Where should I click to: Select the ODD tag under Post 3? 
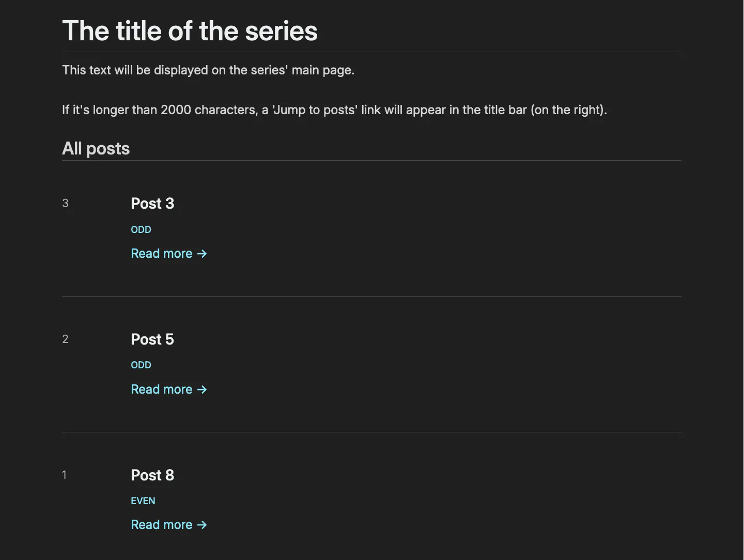tap(141, 229)
